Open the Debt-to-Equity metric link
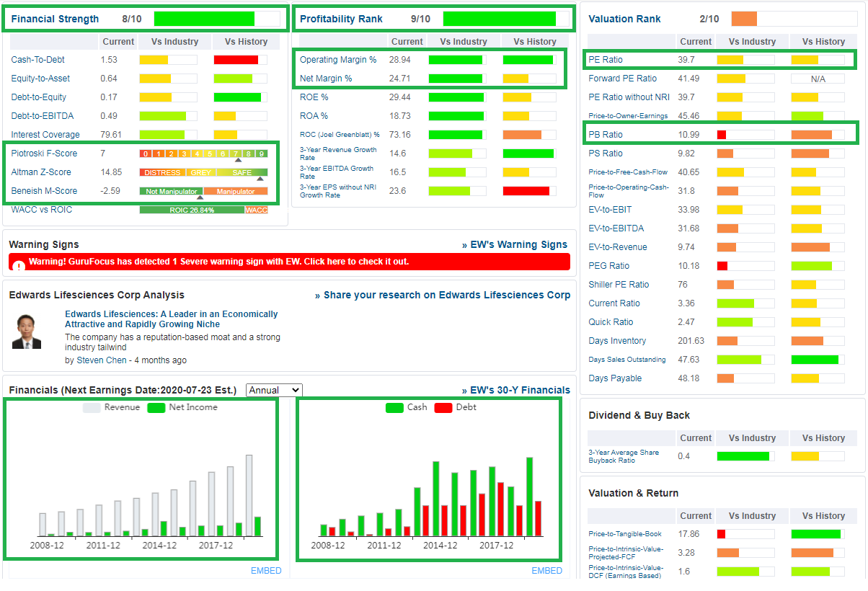868x591 pixels. click(39, 97)
